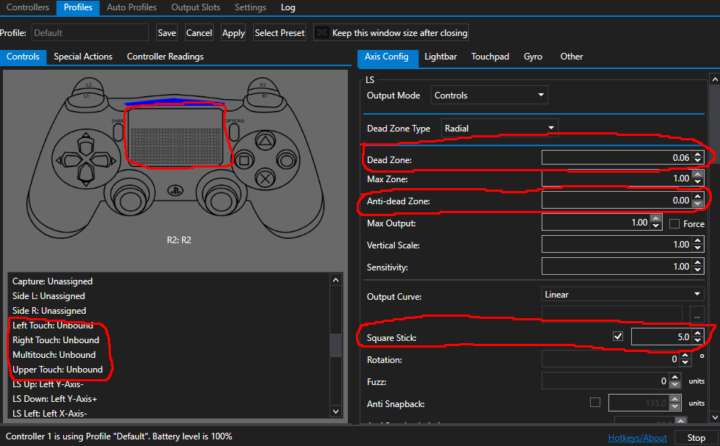
Task: Select the Triangle button on controller diagram
Action: pyautogui.click(x=265, y=141)
